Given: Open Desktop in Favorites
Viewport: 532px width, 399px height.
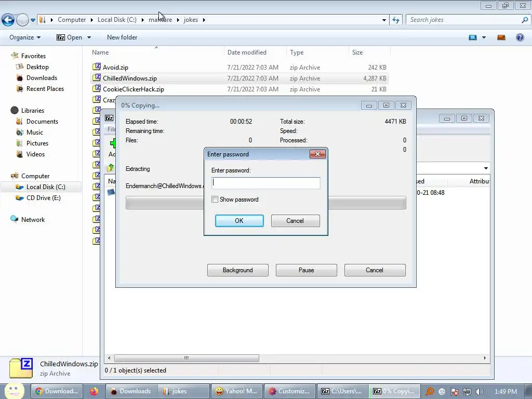Looking at the screenshot, I should (37, 67).
